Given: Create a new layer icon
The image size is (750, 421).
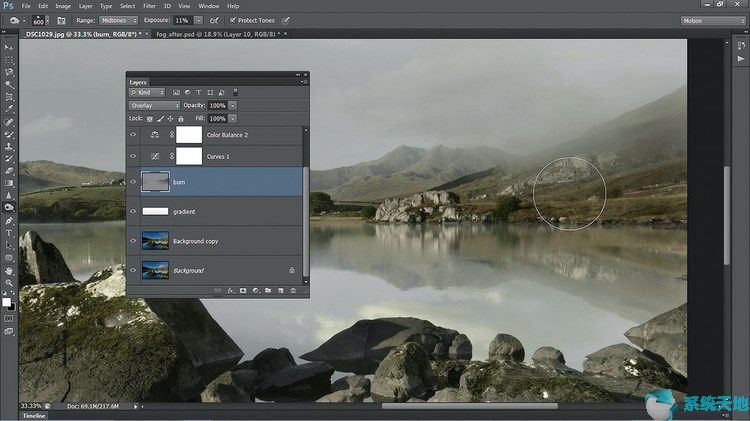Looking at the screenshot, I should click(281, 290).
